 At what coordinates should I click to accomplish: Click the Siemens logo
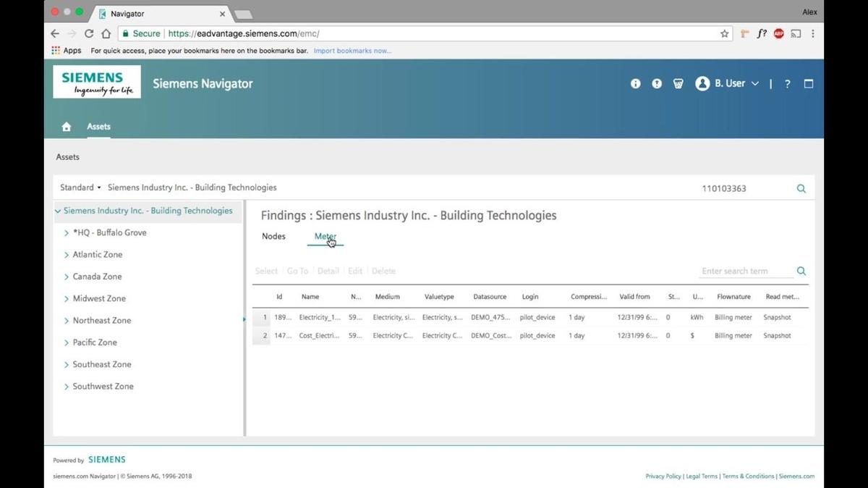(x=97, y=82)
